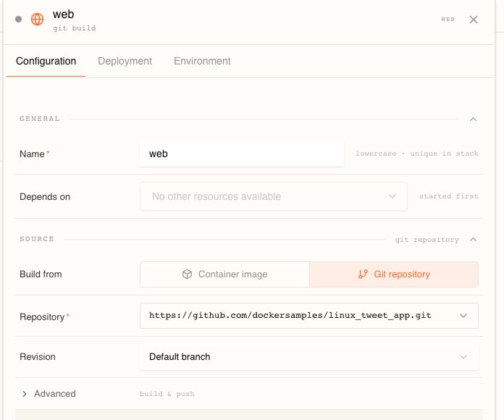Open the Repository dropdown arrow
The height and width of the screenshot is (420, 504).
tap(463, 316)
